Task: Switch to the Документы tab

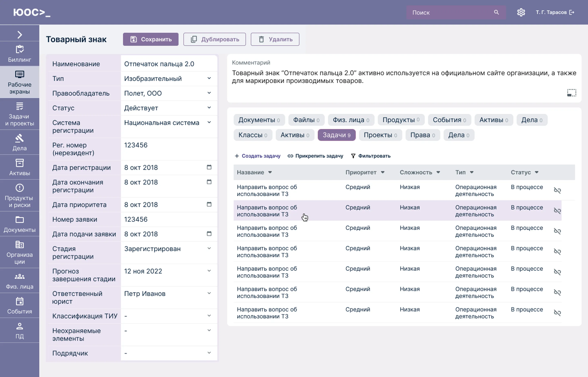Action: 259,120
